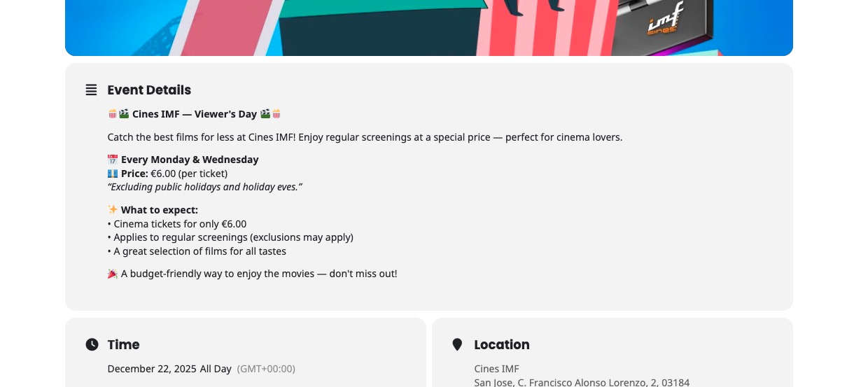Click the Cines IMF — Viewer's Day title
Image resolution: width=868 pixels, height=387 pixels.
(195, 114)
